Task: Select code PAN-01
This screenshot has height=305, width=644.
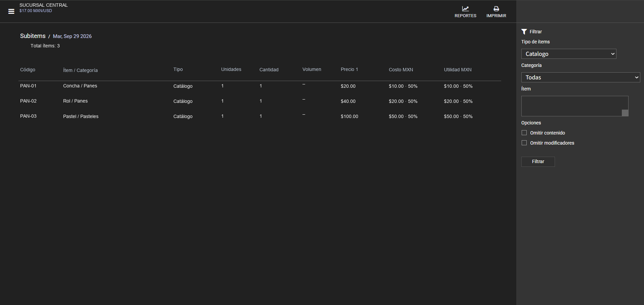Action: (28, 86)
